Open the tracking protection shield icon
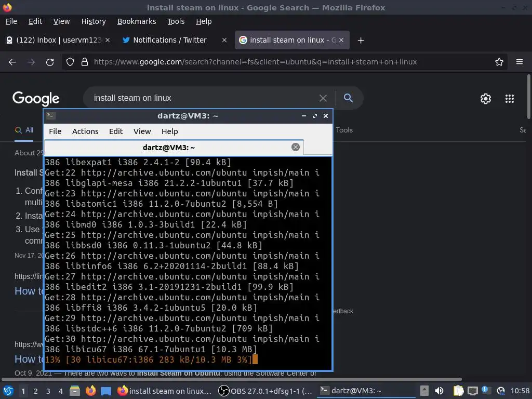The height and width of the screenshot is (399, 532). 70,62
